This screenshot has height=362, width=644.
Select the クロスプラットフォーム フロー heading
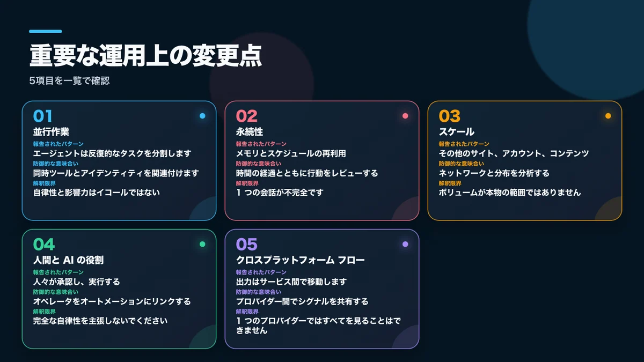point(301,260)
